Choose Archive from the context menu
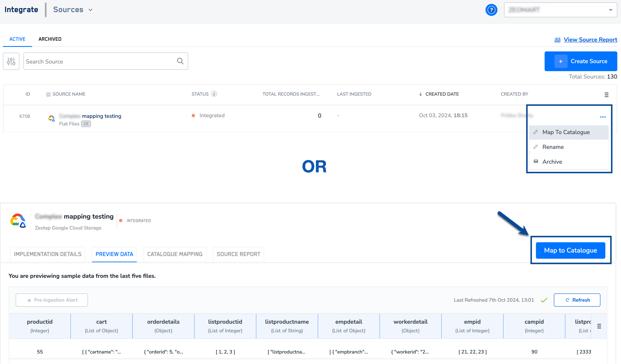 (x=552, y=162)
